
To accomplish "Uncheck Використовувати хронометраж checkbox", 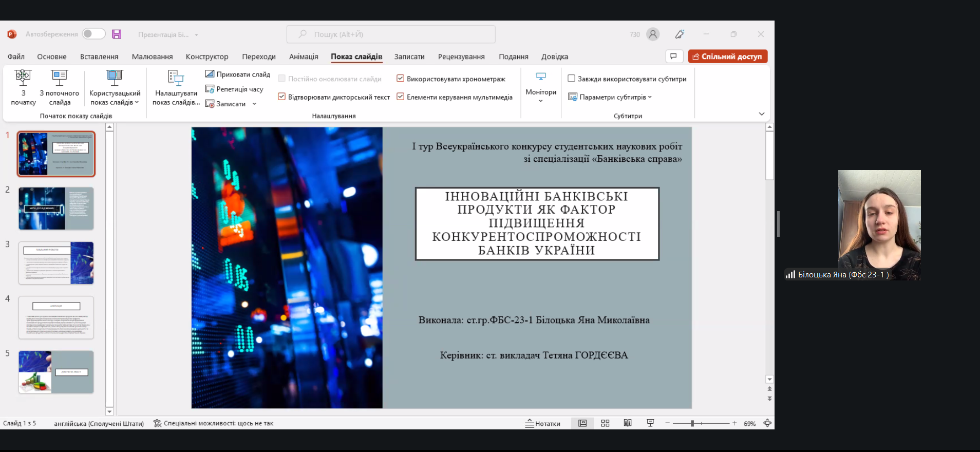I will point(400,79).
